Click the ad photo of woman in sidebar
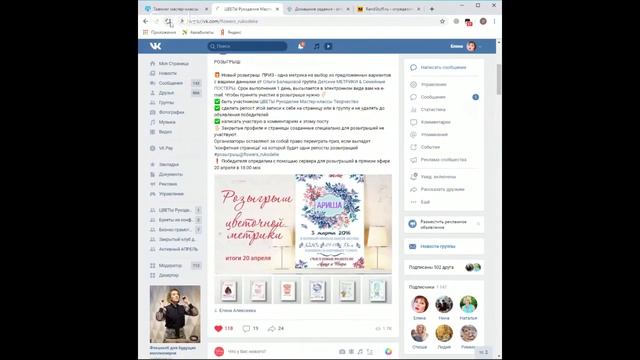Image resolution: width=640 pixels, height=360 pixels. pyautogui.click(x=175, y=314)
